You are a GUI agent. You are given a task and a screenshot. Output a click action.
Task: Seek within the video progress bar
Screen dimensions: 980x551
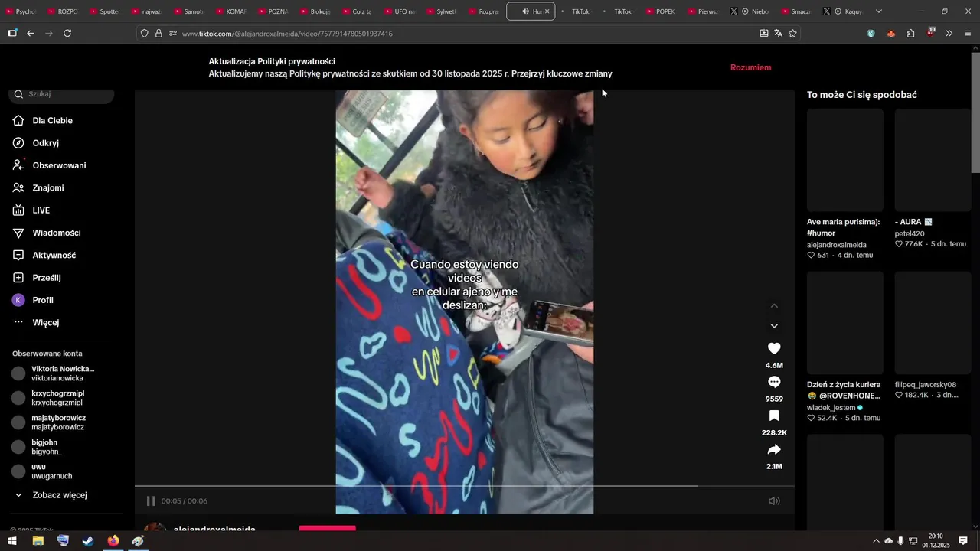[x=464, y=486]
